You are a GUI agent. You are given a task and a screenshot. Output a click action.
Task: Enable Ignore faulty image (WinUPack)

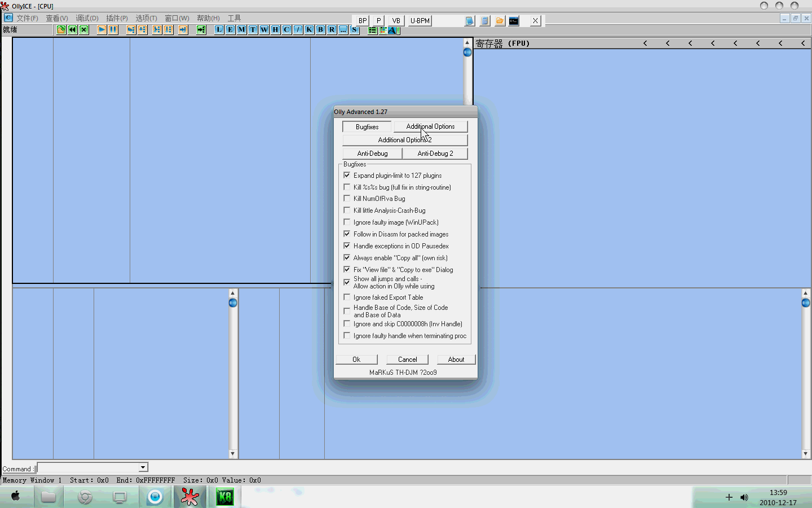(x=347, y=222)
